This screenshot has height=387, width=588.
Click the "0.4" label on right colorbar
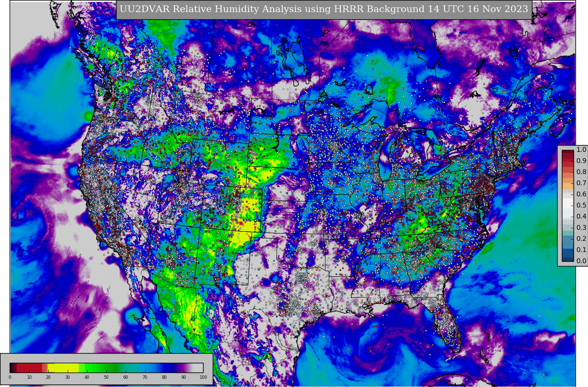click(581, 216)
